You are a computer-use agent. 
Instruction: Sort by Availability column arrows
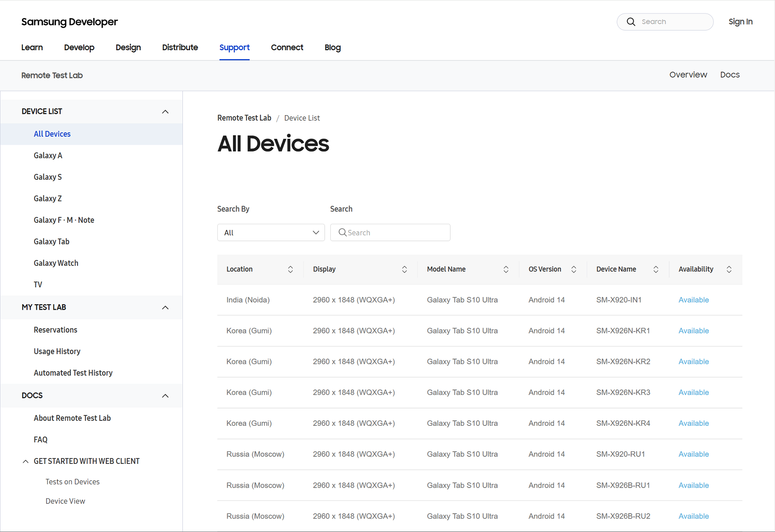coord(729,269)
